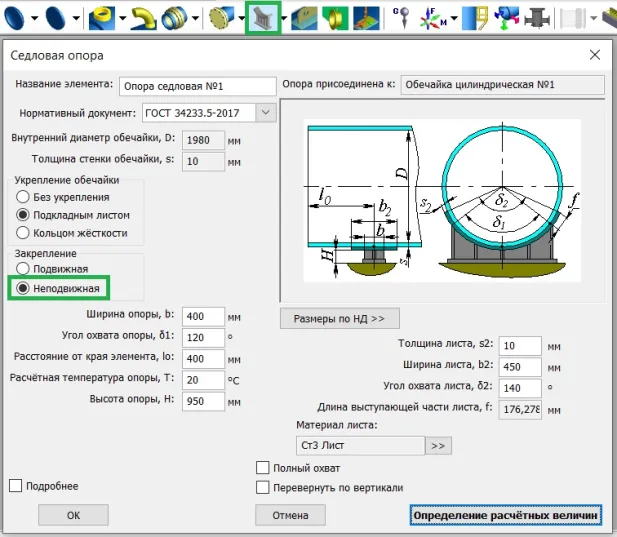The height and width of the screenshot is (537, 617).
Task: Open the 'Нормативный документ' dropdown
Action: [x=265, y=113]
